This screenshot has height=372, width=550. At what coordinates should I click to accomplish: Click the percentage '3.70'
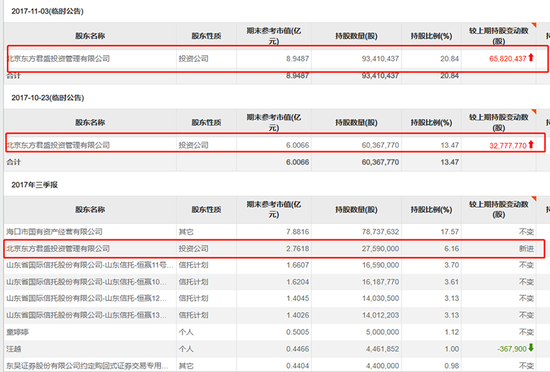point(452,265)
